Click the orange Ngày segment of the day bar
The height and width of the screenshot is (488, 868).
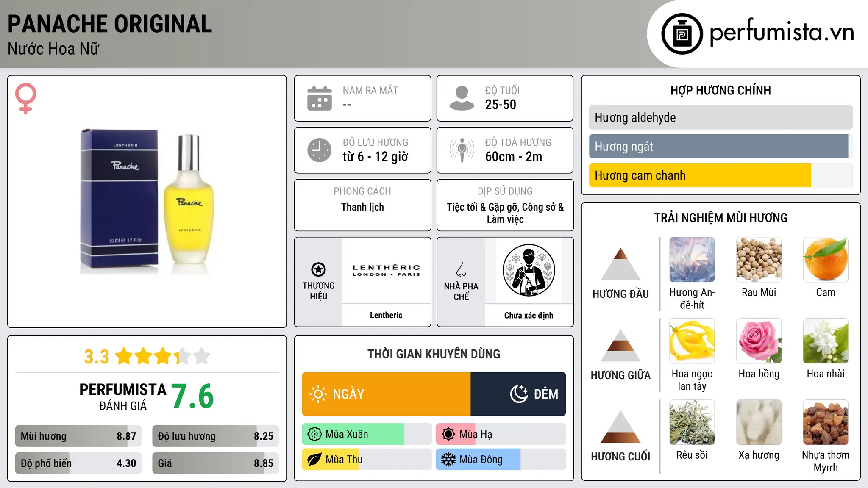click(x=386, y=394)
